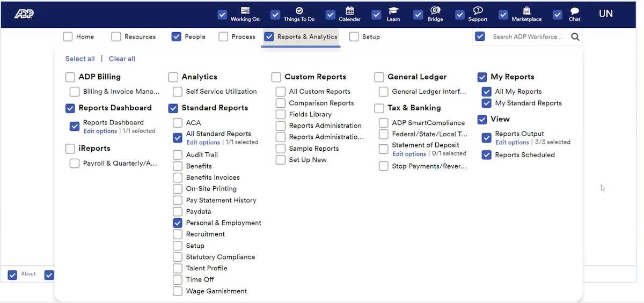The image size is (644, 303).
Task: Click into the Search ADP Workforce field
Action: (x=528, y=37)
